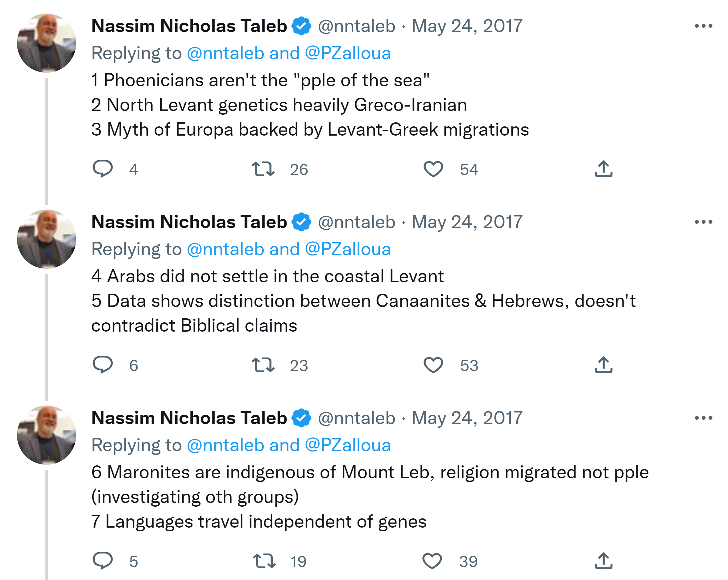Open more options on the second tweet
The image size is (728, 580).
[703, 222]
